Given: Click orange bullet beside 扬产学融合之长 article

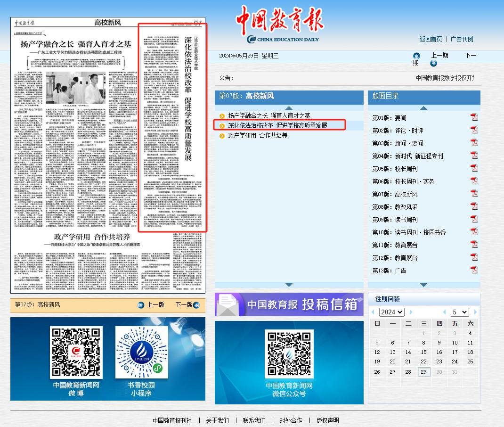Looking at the screenshot, I should point(222,116).
